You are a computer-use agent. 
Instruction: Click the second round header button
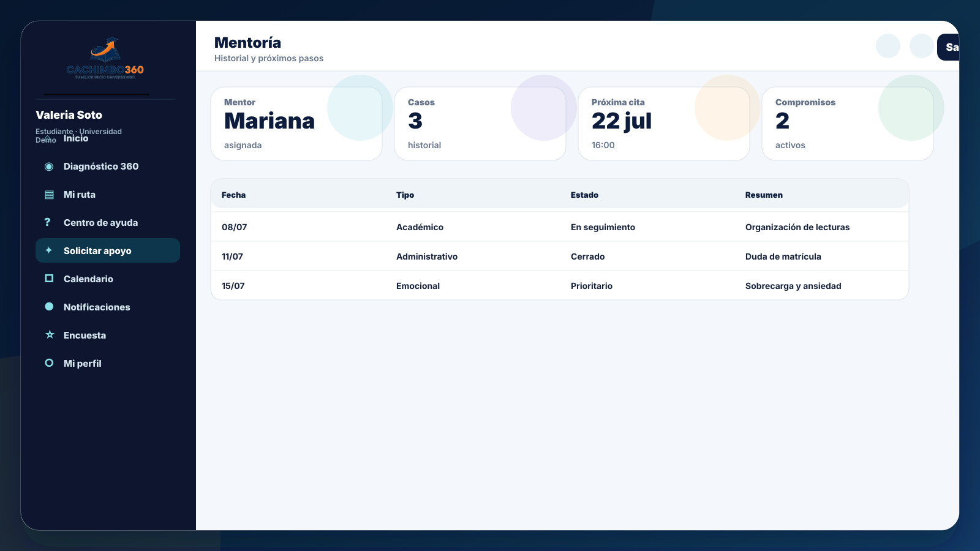pyautogui.click(x=922, y=46)
